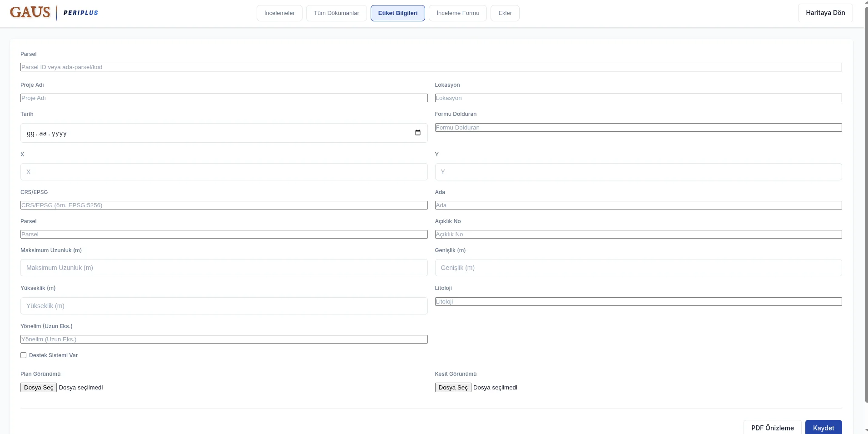Choose a file for Plan Görünümü

pos(39,388)
